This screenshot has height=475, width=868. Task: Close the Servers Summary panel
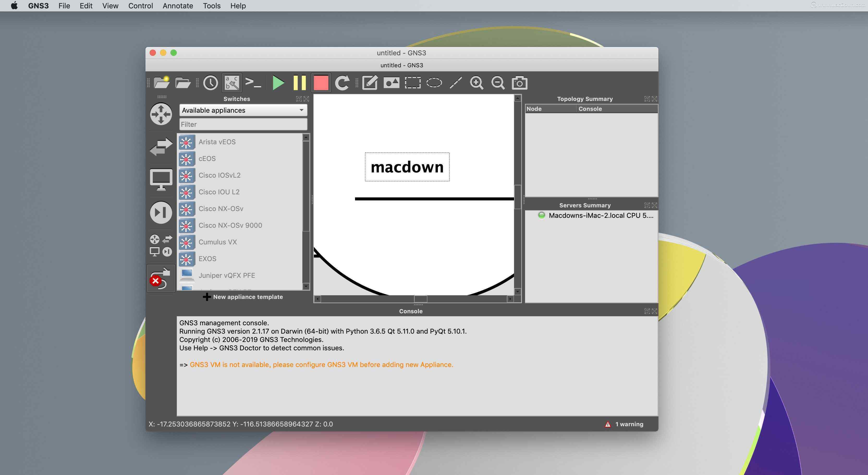(654, 205)
